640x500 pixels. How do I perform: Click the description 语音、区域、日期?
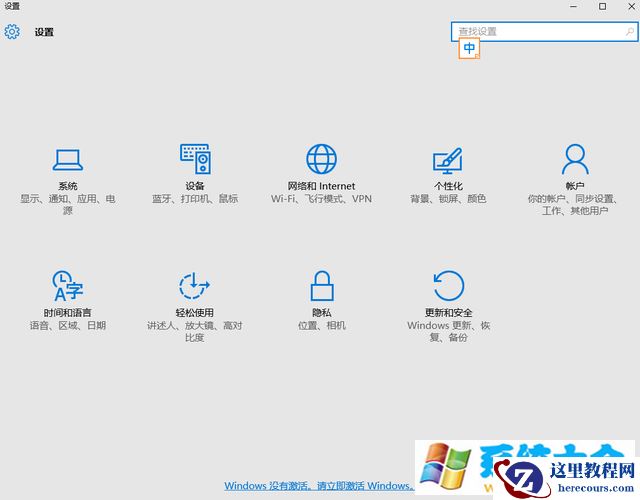click(x=68, y=325)
